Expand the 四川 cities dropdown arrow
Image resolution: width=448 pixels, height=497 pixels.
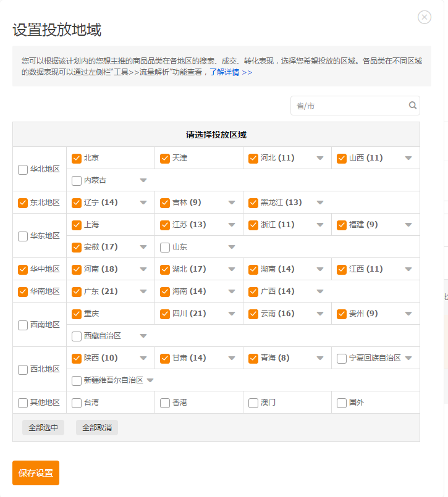point(232,314)
